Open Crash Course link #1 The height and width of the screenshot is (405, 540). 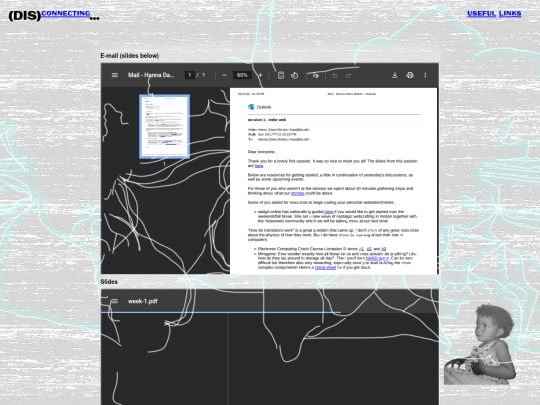point(361,249)
